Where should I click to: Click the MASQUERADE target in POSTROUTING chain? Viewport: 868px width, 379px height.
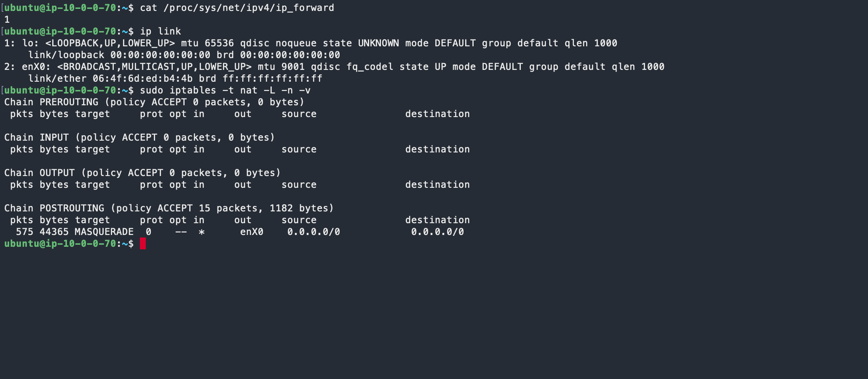point(104,232)
